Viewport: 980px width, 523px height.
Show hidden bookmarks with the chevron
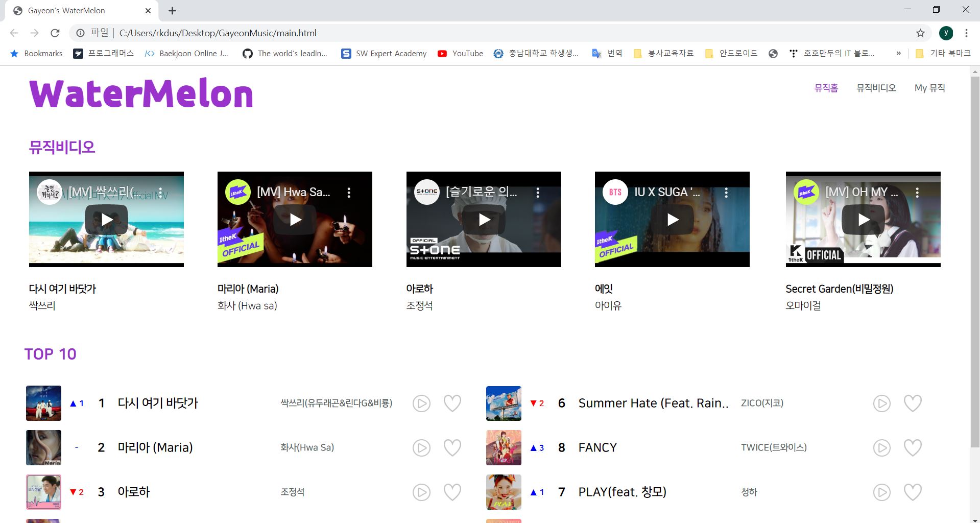click(x=898, y=53)
